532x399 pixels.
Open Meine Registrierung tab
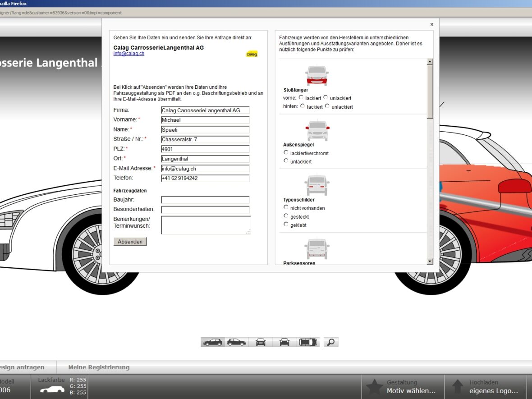pyautogui.click(x=99, y=367)
